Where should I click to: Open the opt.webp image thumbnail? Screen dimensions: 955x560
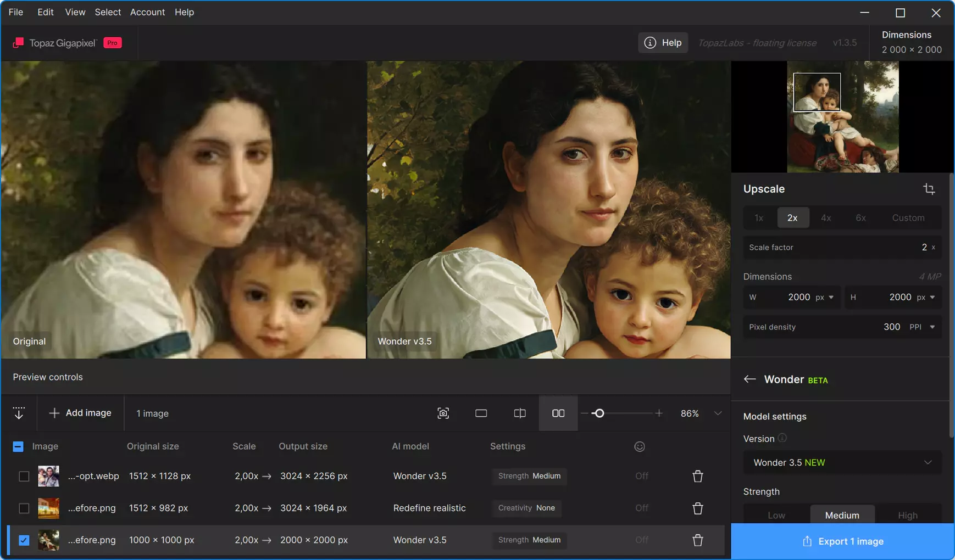(x=48, y=476)
